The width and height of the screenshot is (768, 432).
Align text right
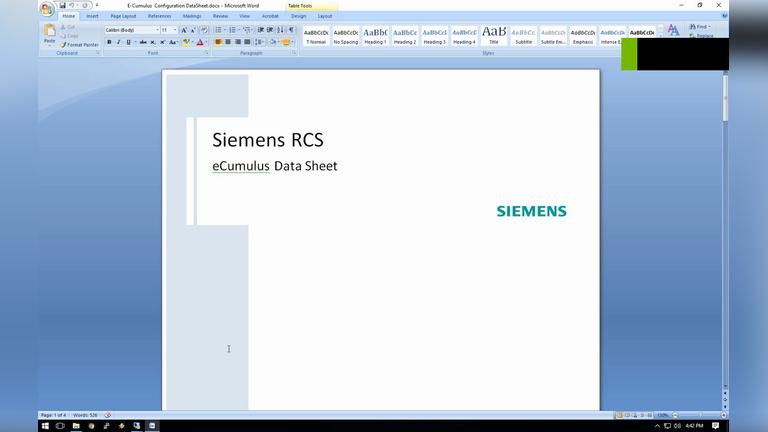point(238,43)
